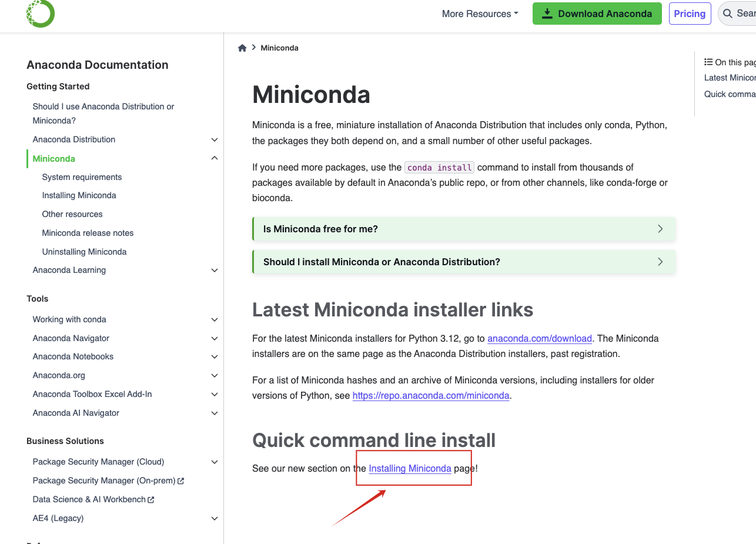
Task: Open Package Security Manager (On-prem) item
Action: 104,480
